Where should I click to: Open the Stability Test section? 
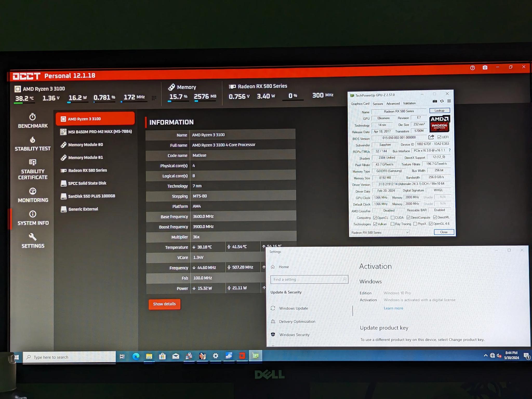tap(33, 144)
